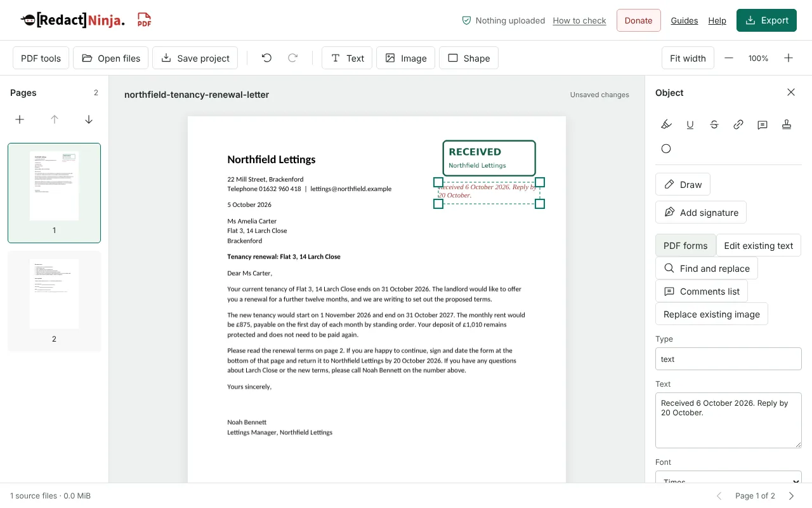812x508 pixels.
Task: Set zoom to Fit width
Action: click(x=688, y=58)
